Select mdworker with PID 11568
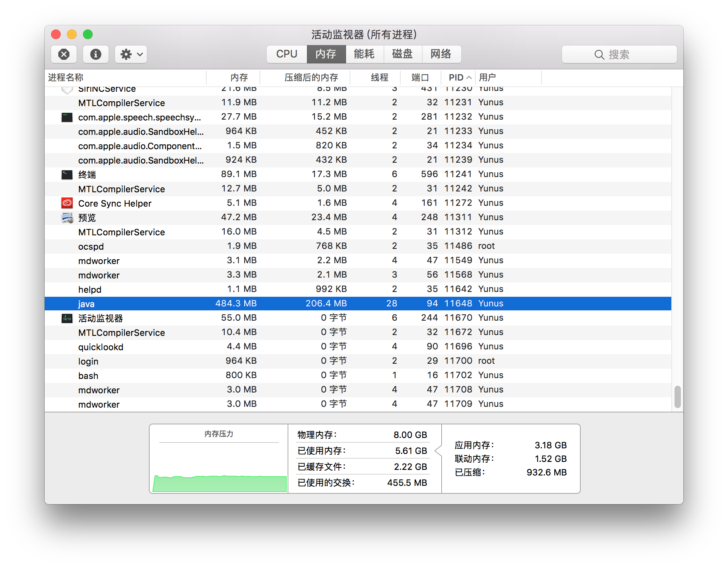Image resolution: width=728 pixels, height=568 pixels. tap(358, 275)
